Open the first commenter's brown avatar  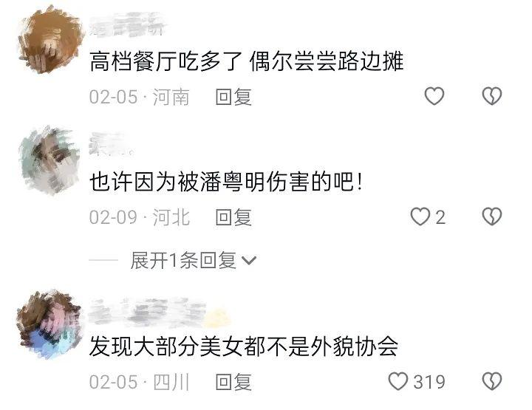click(50, 40)
